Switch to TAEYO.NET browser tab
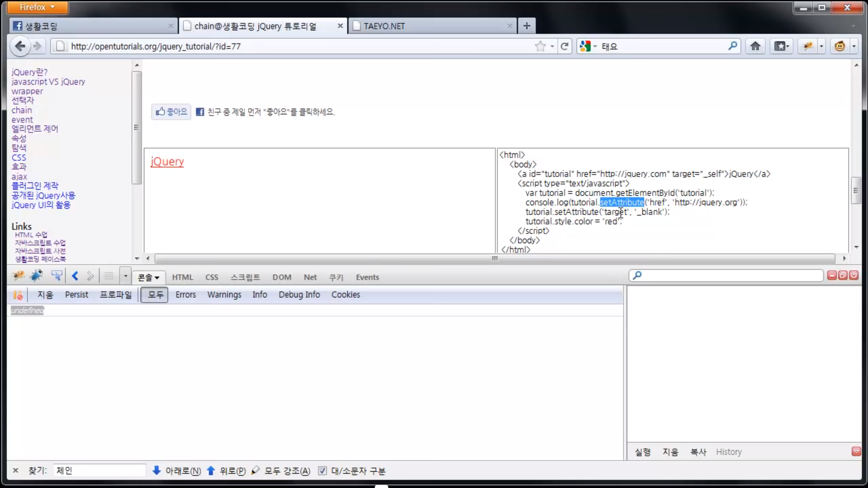868x488 pixels. [x=384, y=26]
